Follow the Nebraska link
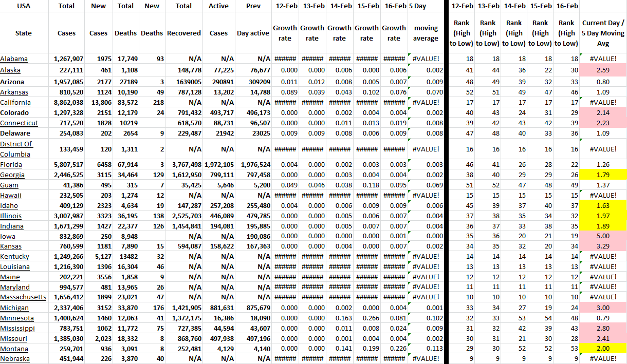The width and height of the screenshot is (627, 364). (x=15, y=358)
